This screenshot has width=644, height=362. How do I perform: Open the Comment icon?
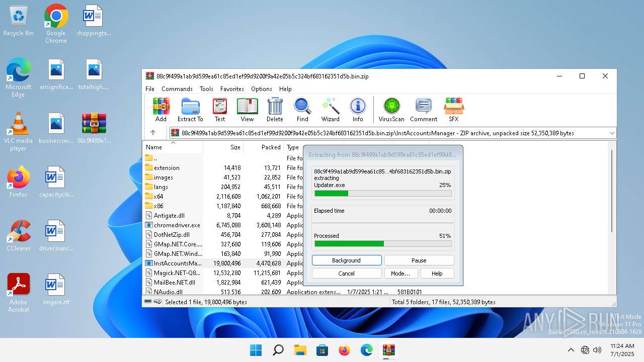pyautogui.click(x=424, y=110)
